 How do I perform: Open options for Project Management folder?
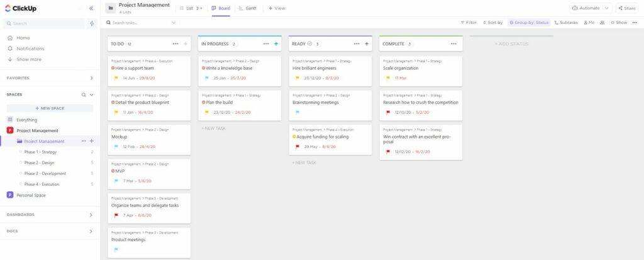tap(84, 141)
